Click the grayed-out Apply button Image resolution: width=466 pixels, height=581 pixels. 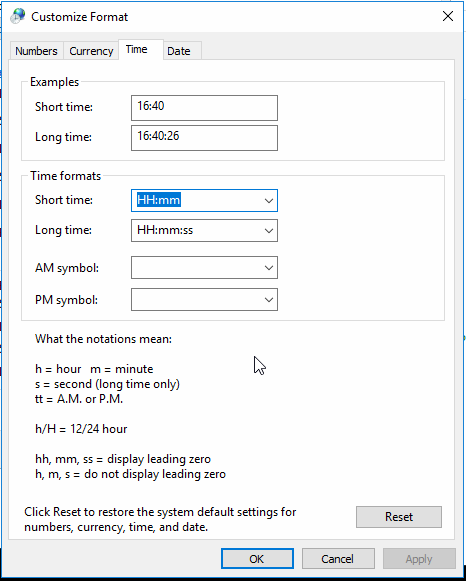coord(419,558)
